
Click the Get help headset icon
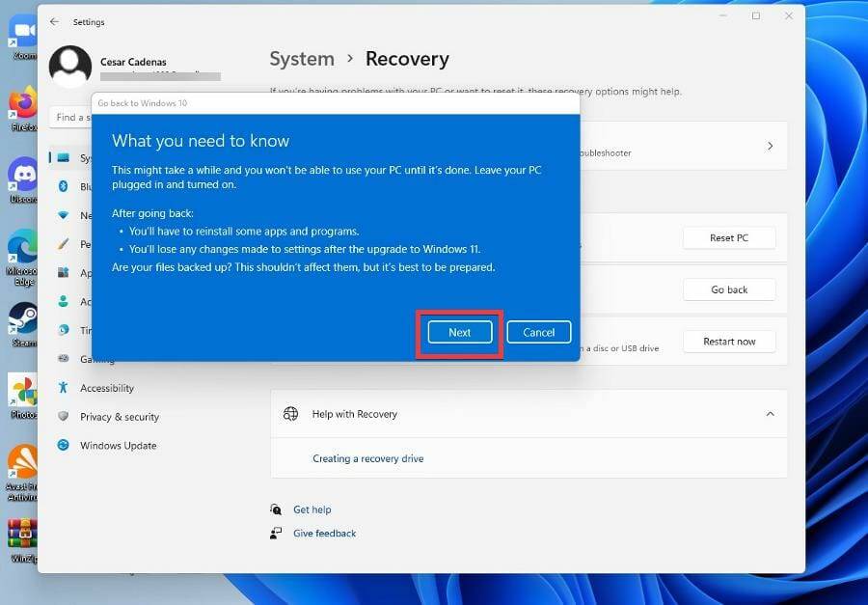[276, 509]
